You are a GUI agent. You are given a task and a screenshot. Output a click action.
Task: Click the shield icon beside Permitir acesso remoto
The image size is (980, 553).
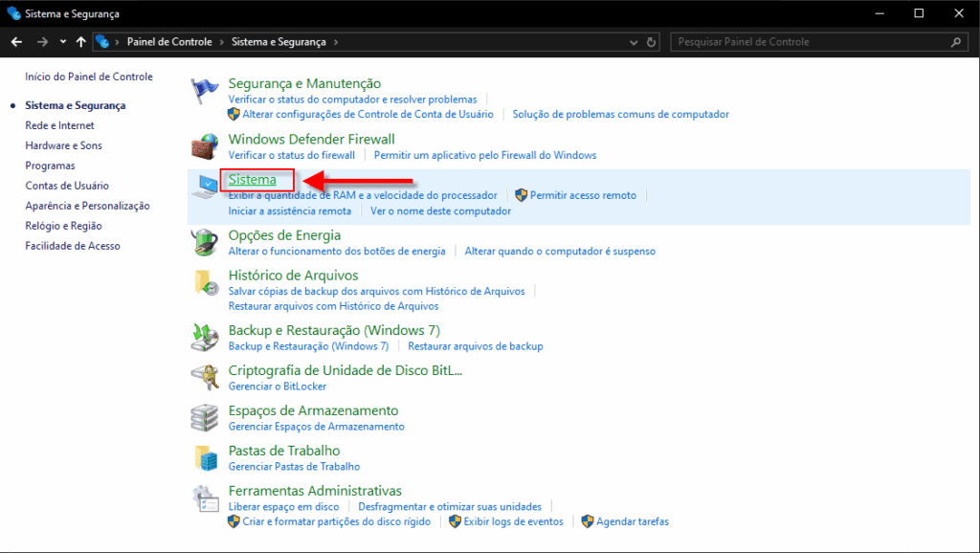pos(522,195)
